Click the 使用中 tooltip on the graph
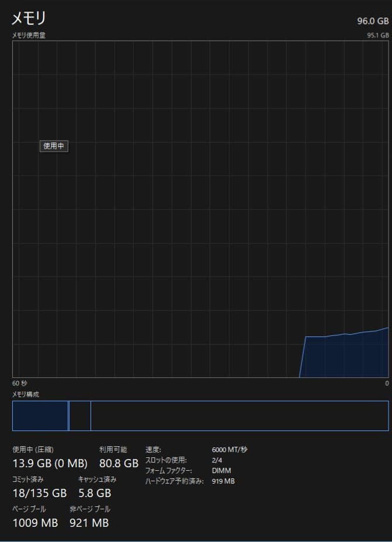Viewport: 392px width, 542px height. 54,146
